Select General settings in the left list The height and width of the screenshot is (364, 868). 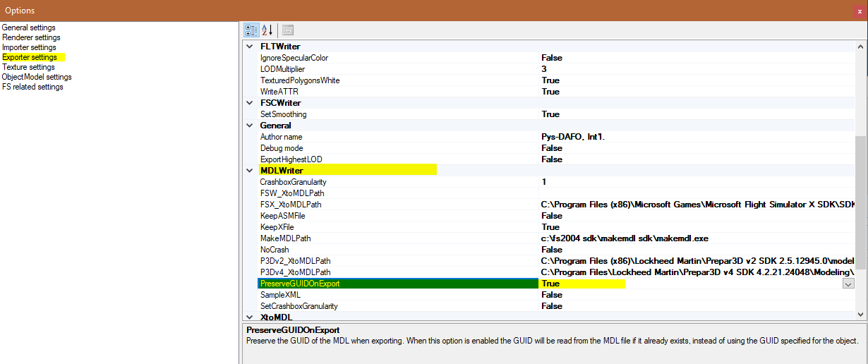pos(28,28)
